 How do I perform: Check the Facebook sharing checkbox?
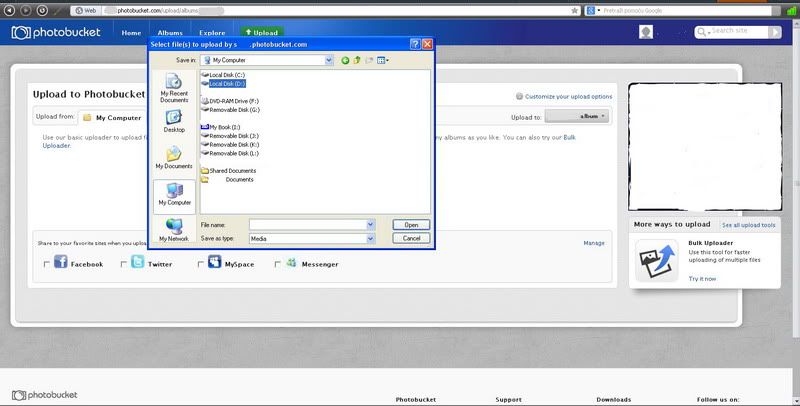click(x=47, y=264)
